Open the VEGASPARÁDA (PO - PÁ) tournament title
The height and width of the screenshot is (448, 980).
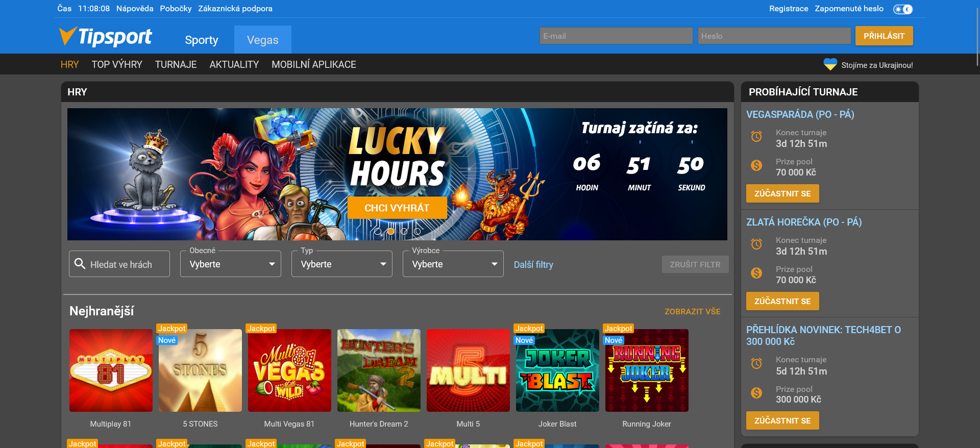[x=800, y=114]
